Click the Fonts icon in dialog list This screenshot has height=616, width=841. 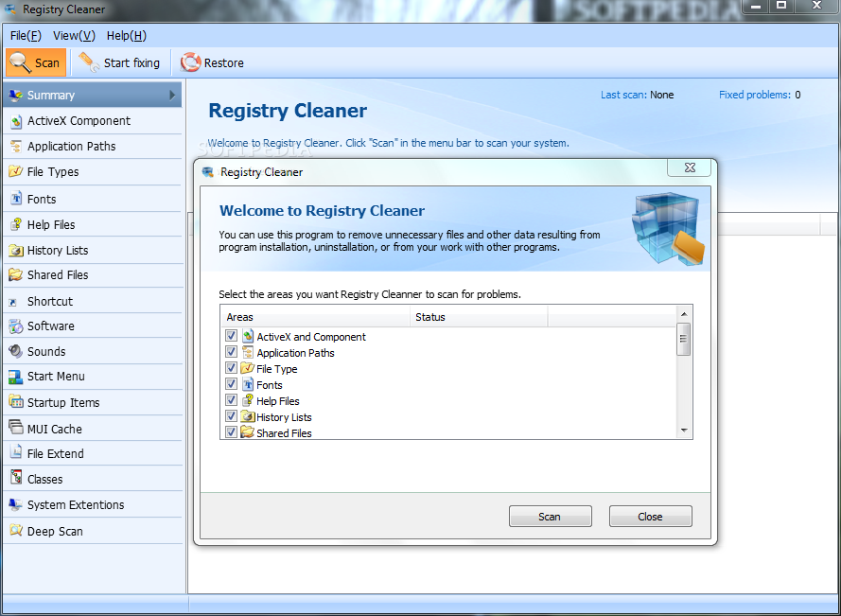point(247,384)
